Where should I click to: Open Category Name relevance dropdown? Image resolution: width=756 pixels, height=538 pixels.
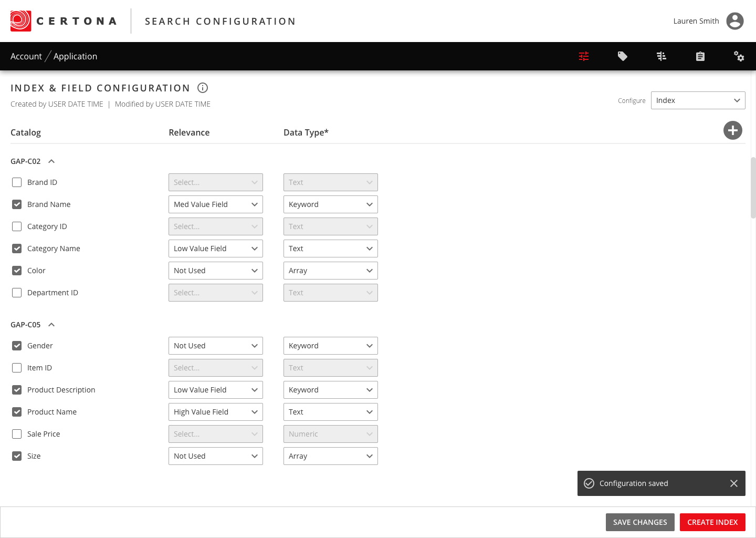click(216, 249)
